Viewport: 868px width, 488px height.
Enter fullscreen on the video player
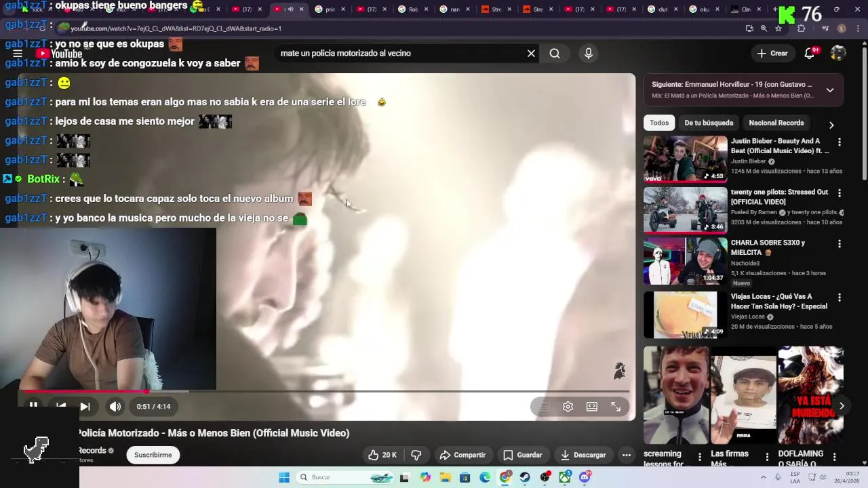point(616,407)
